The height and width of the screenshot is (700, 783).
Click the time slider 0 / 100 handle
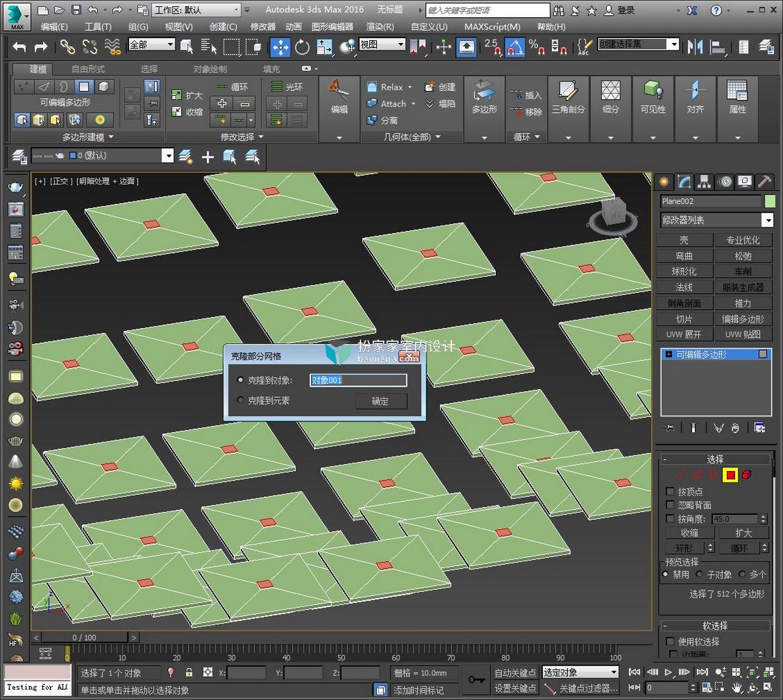click(x=84, y=638)
